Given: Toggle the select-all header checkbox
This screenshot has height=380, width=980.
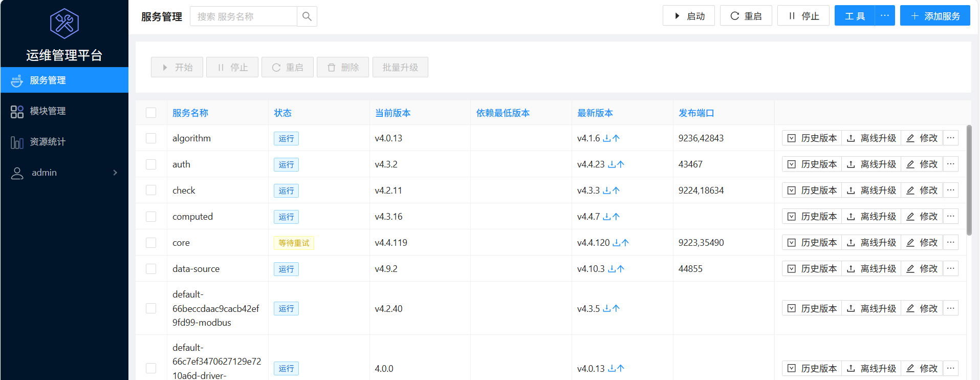Looking at the screenshot, I should coord(151,113).
